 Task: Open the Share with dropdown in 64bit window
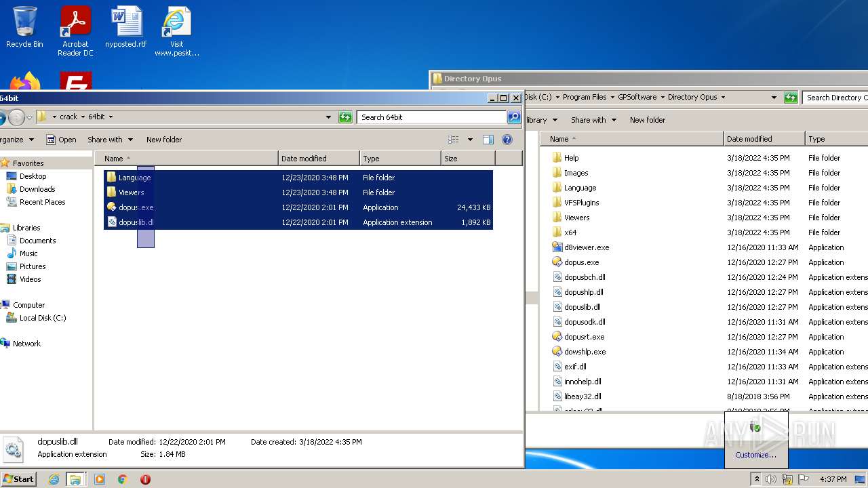point(110,140)
